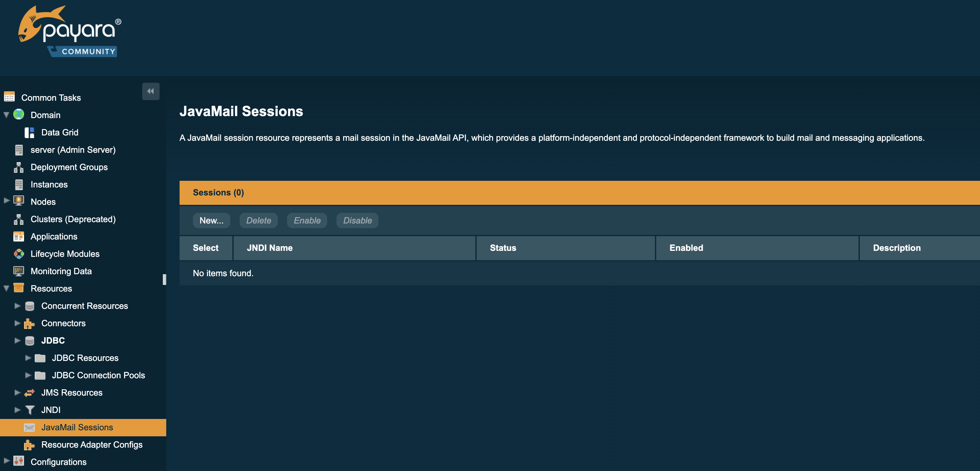980x471 pixels.
Task: Click the Disable button
Action: [x=357, y=220]
